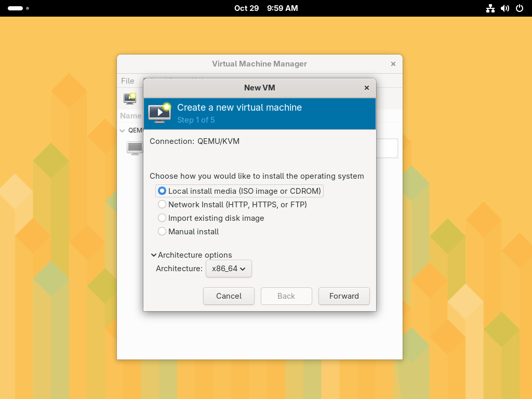Collapse the QEMU connection tree entry
532x399 pixels.
click(x=122, y=130)
